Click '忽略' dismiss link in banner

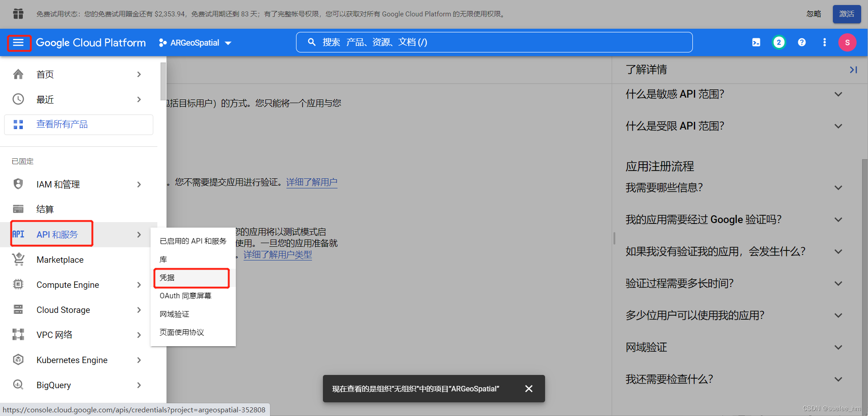(x=814, y=14)
